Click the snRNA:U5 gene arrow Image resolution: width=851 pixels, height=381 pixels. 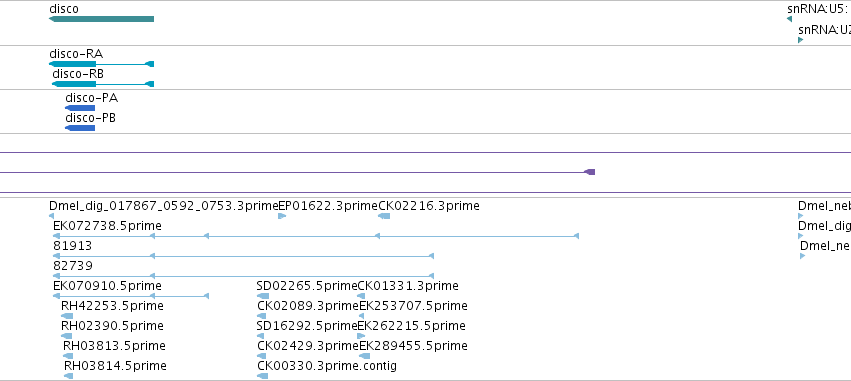[x=789, y=19]
